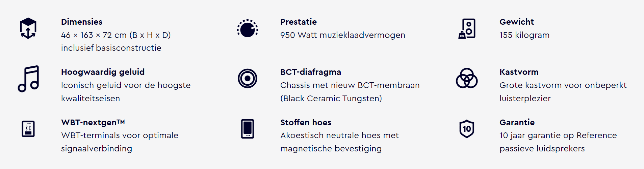Click the Kastvorm overlapping circles icon

coord(467,78)
